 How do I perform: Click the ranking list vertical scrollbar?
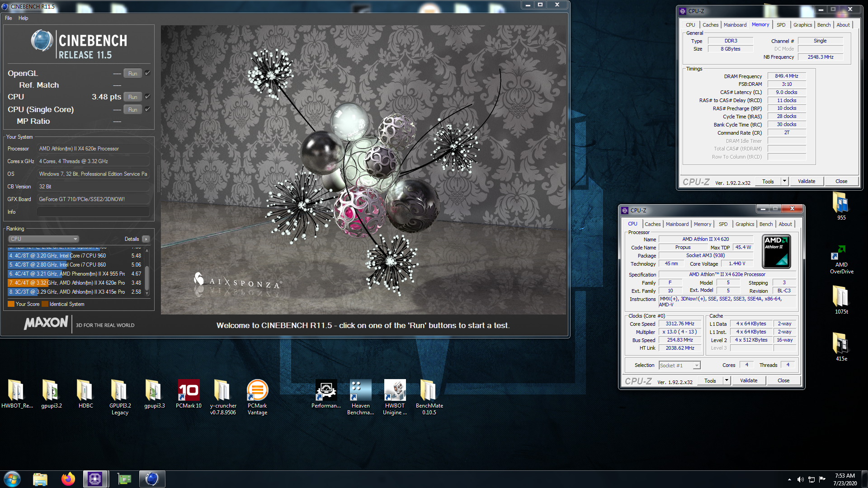146,272
